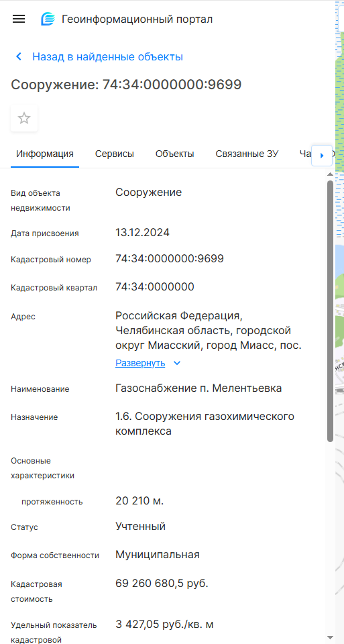
Task: Add the object to favorites (star)
Action: tap(24, 118)
